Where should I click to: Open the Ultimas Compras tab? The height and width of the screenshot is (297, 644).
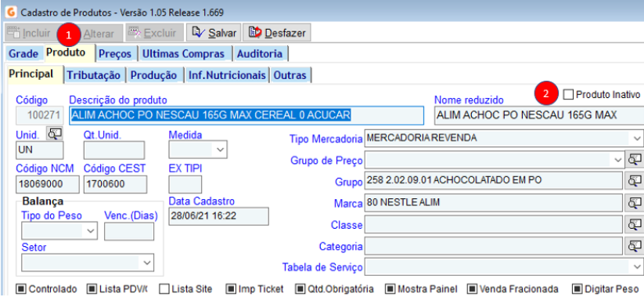pyautogui.click(x=184, y=54)
